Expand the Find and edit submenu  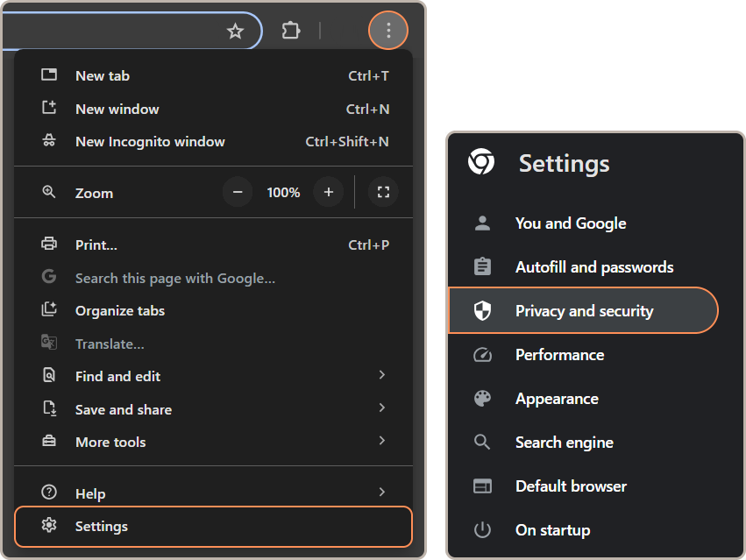tap(381, 375)
